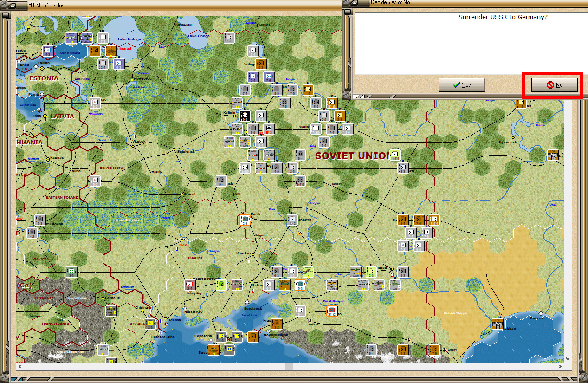Click the Novorossiysk city label
Screen dimensions: 588x383
pyautogui.click(x=276, y=335)
